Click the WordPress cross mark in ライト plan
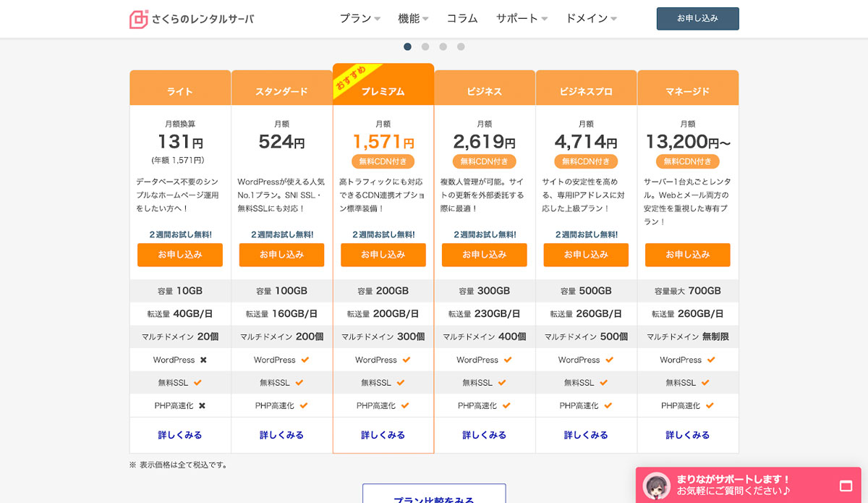 coord(203,360)
